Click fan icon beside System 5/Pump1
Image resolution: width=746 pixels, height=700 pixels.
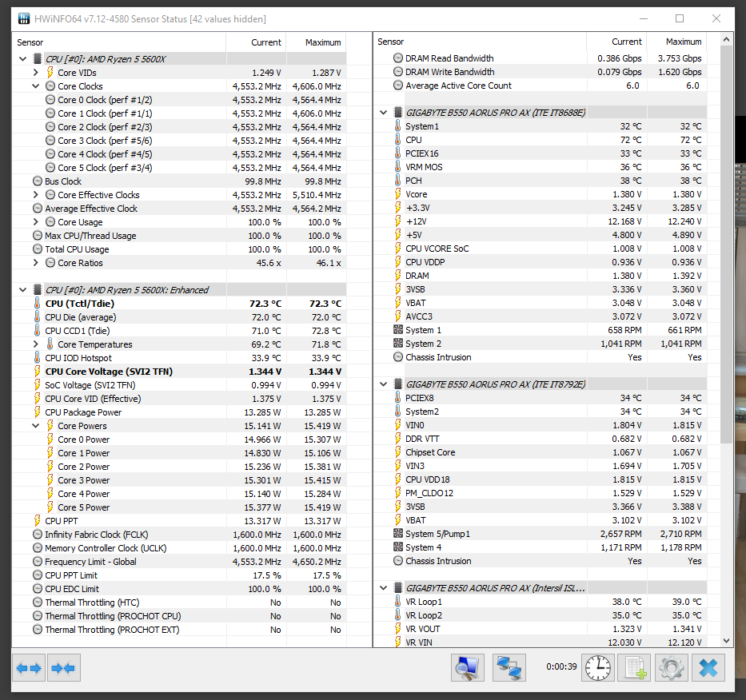(x=398, y=534)
